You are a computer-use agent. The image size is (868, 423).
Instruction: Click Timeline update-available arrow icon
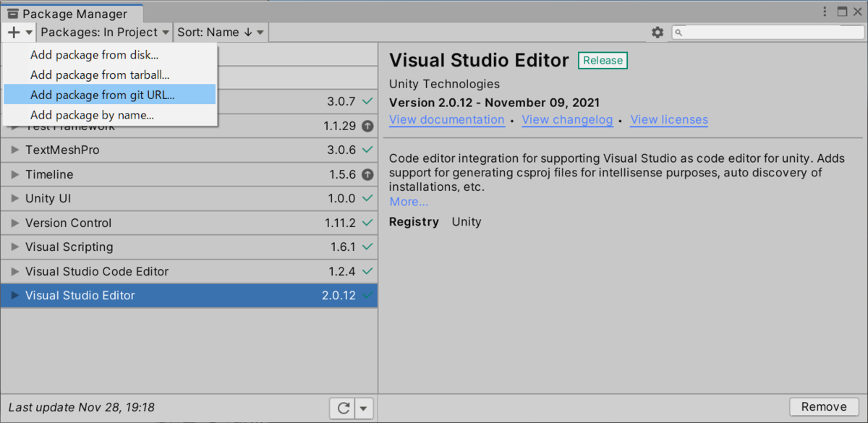tap(367, 174)
